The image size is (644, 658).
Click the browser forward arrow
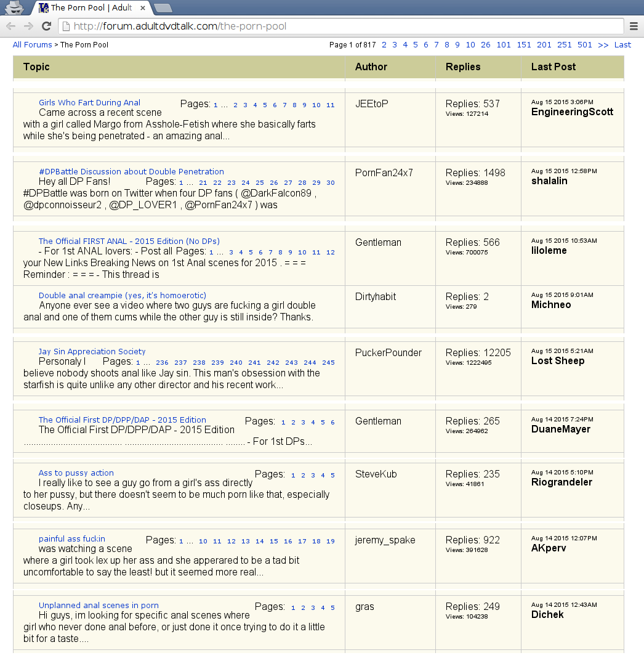coord(28,26)
